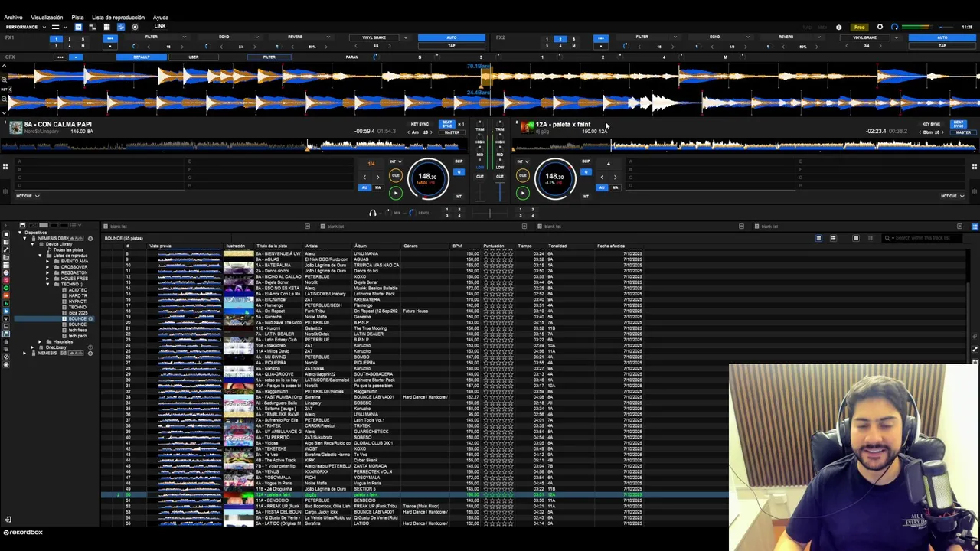The width and height of the screenshot is (980, 551).
Task: Open the recording panel icon
Action: (135, 27)
